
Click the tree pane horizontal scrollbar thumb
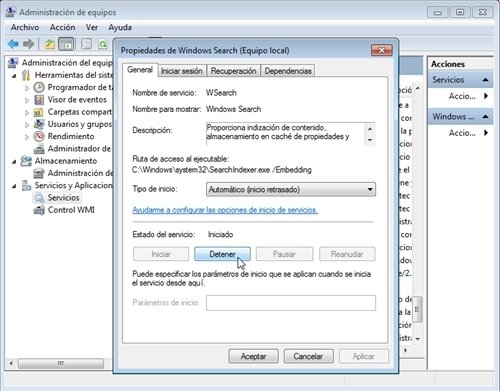(61, 363)
